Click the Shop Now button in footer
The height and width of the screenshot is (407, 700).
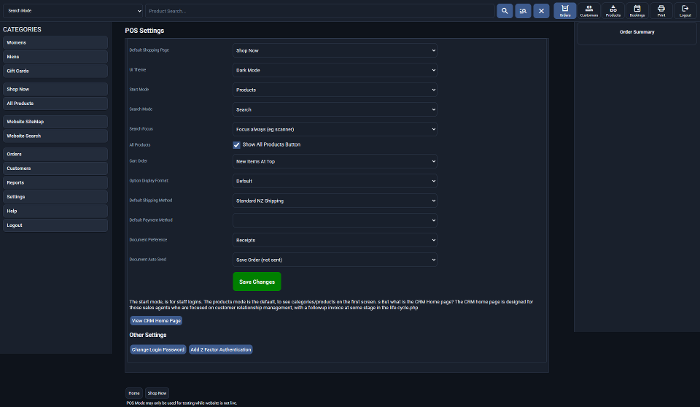click(x=157, y=393)
